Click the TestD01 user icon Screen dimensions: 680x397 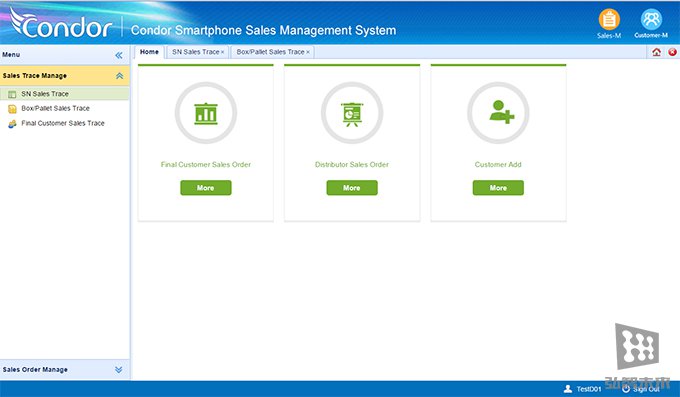(x=568, y=389)
